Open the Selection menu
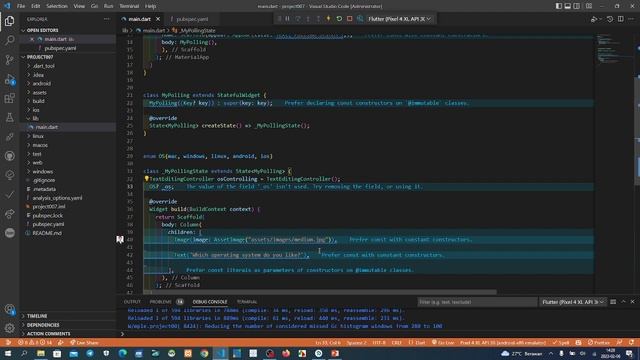The image size is (640, 360). pos(57,6)
